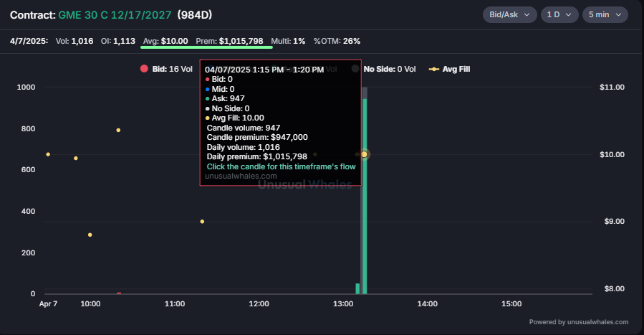
Task: Click the 'Ask: 947' tooltip line
Action: pyautogui.click(x=225, y=99)
